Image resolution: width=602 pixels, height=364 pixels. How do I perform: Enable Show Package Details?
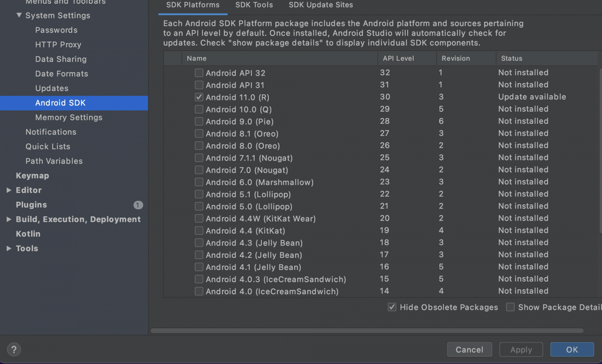click(510, 307)
